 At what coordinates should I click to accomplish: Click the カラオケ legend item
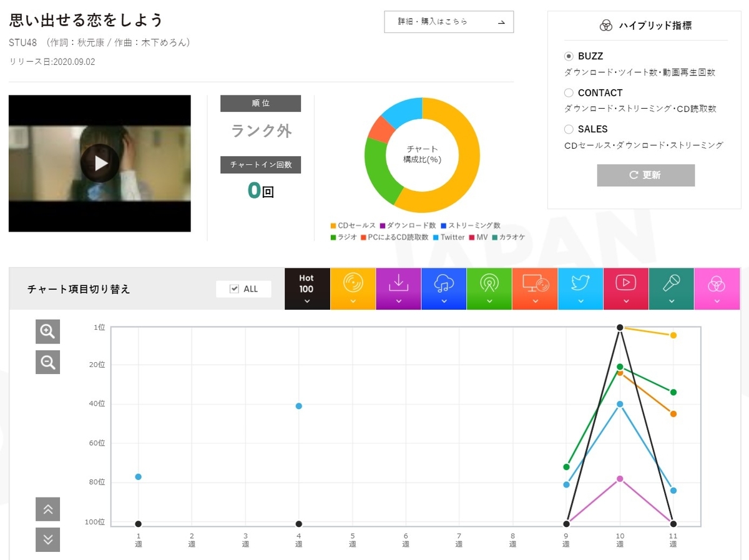pos(508,237)
